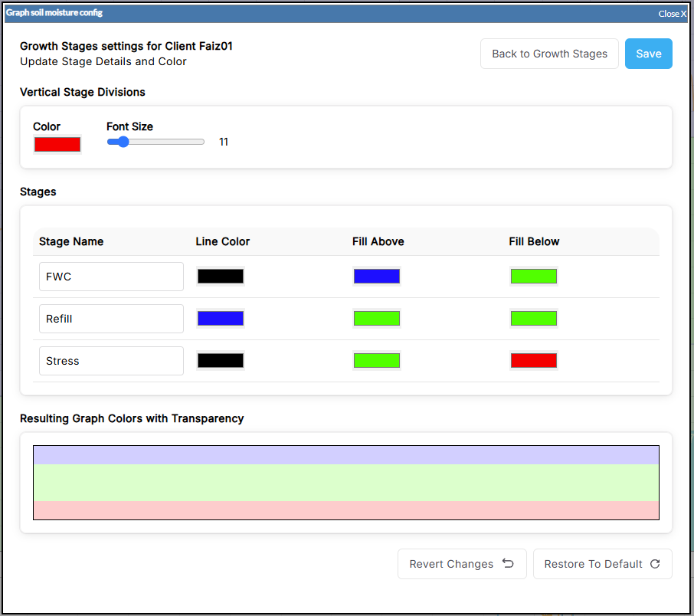Image resolution: width=694 pixels, height=616 pixels.
Task: Open the Stress line color black swatch
Action: [221, 361]
